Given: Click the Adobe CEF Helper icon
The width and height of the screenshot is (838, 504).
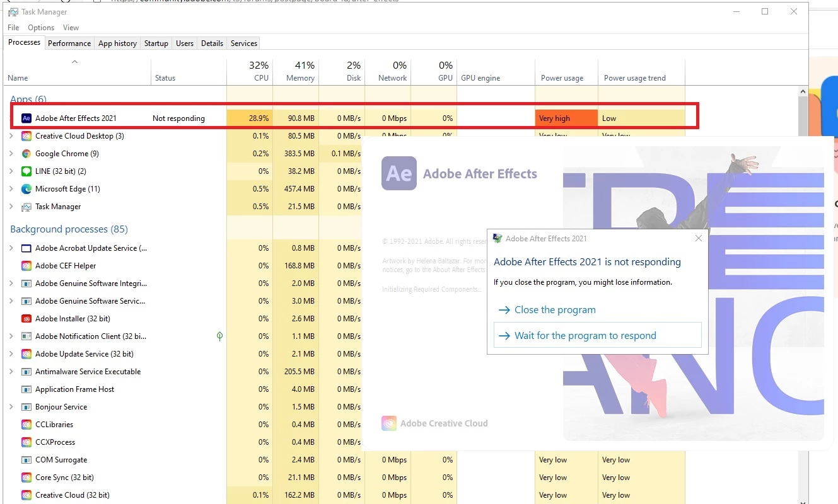Looking at the screenshot, I should pyautogui.click(x=26, y=266).
